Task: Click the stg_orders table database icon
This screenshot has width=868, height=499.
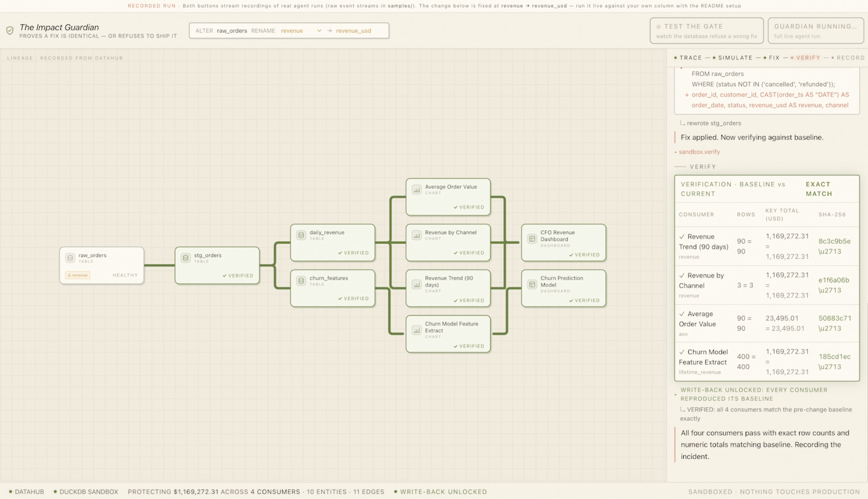Action: pyautogui.click(x=185, y=258)
